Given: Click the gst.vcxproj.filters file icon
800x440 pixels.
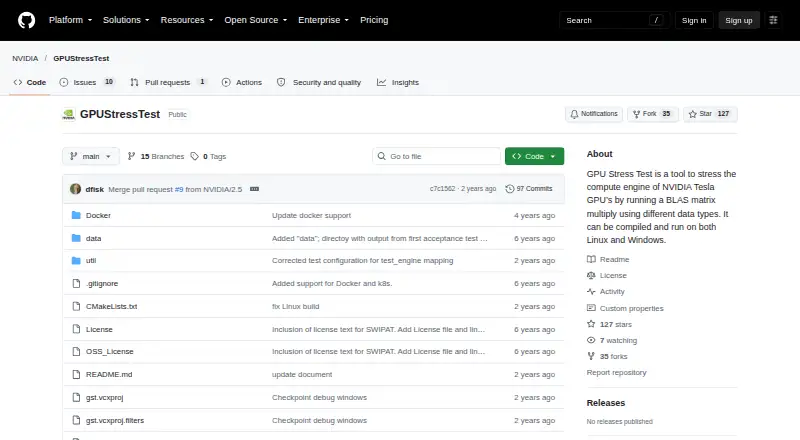Looking at the screenshot, I should [76, 421].
